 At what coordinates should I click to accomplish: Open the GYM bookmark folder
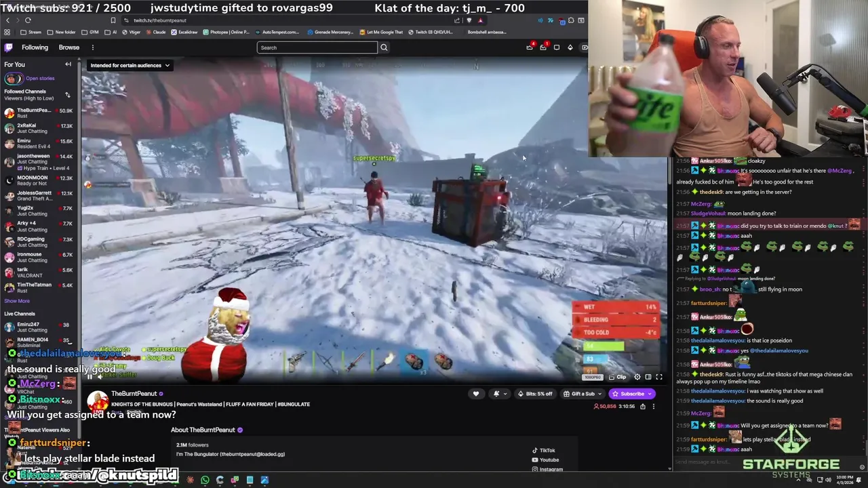click(x=90, y=32)
